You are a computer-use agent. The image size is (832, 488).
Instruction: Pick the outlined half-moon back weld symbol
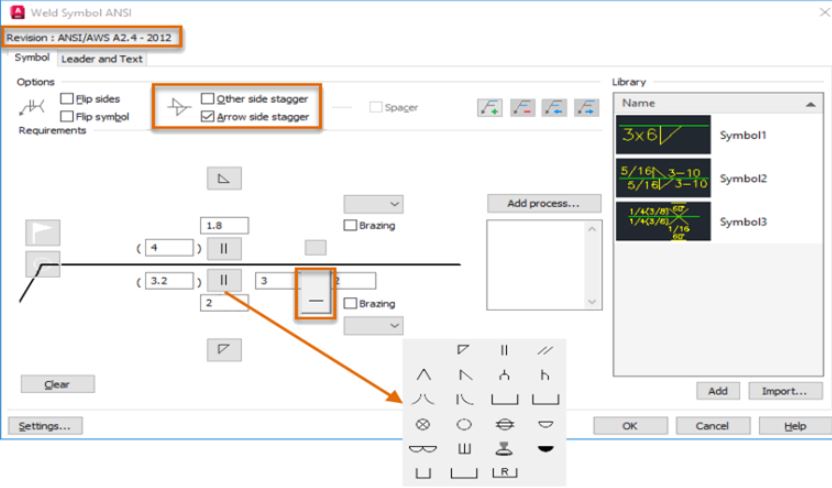coord(545,424)
